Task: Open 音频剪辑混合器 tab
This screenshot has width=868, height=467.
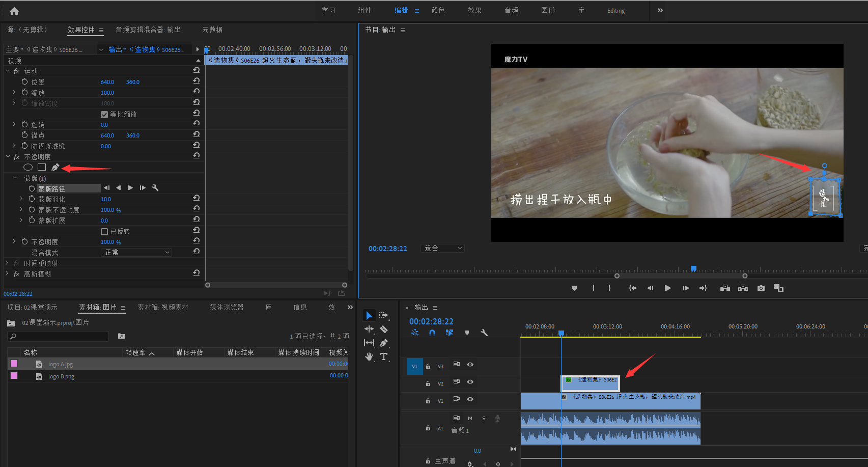Action: click(148, 30)
